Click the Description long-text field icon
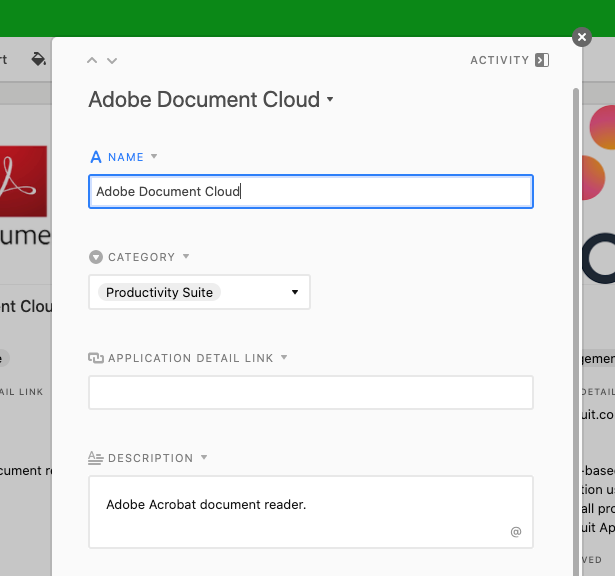The image size is (615, 576). coord(96,458)
